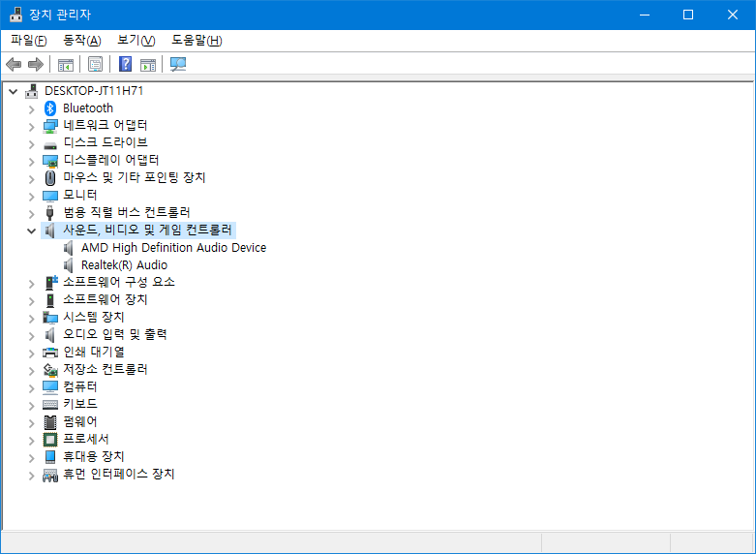Screen dimensions: 756x554
Task: Click the 디스플레이 어댑터 icon
Action: pyautogui.click(x=50, y=161)
